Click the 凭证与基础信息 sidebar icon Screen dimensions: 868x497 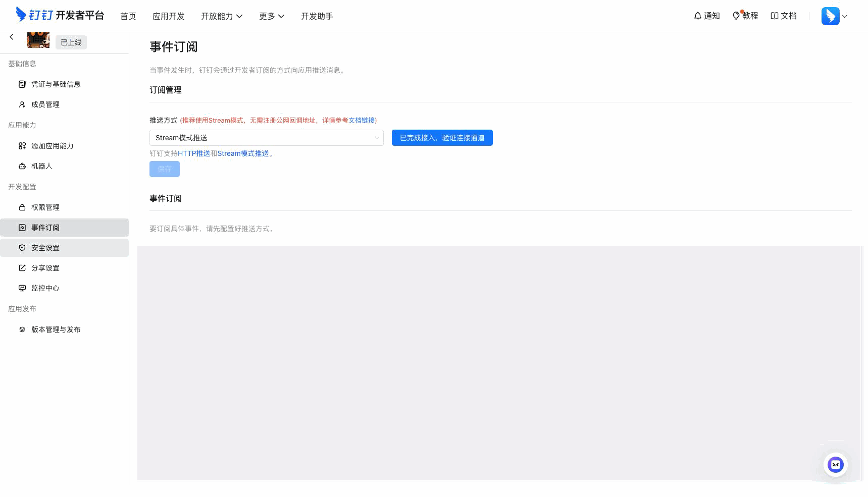pyautogui.click(x=22, y=84)
